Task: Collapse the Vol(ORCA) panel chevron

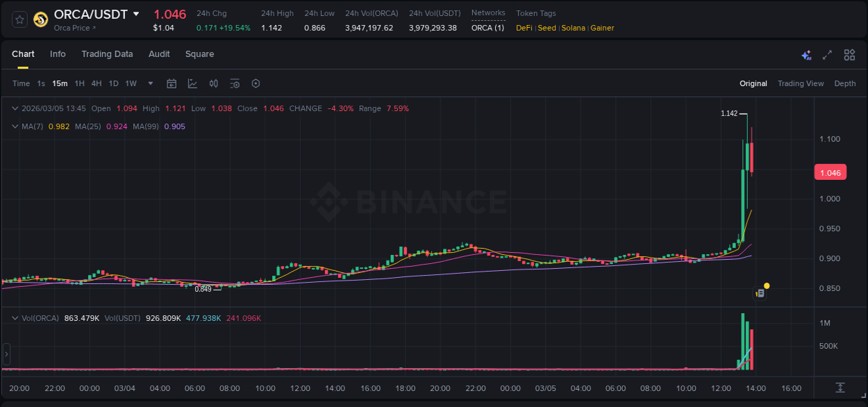Action: 14,317
